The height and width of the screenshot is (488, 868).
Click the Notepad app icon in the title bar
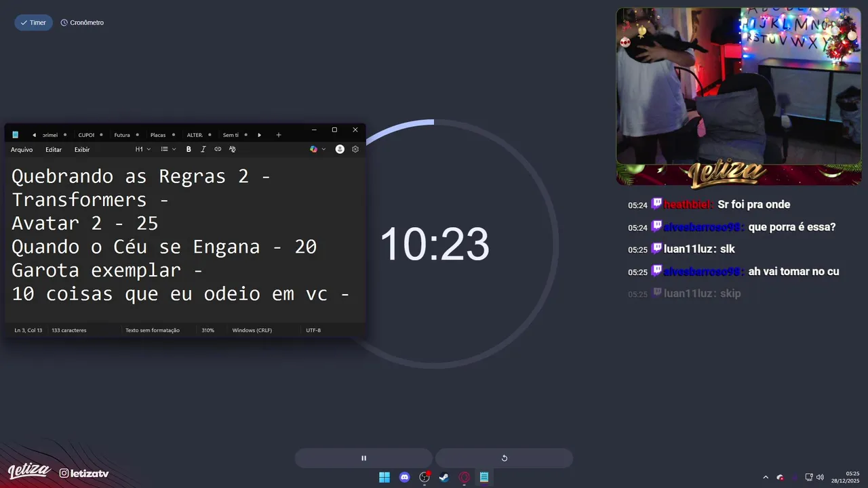(x=16, y=135)
